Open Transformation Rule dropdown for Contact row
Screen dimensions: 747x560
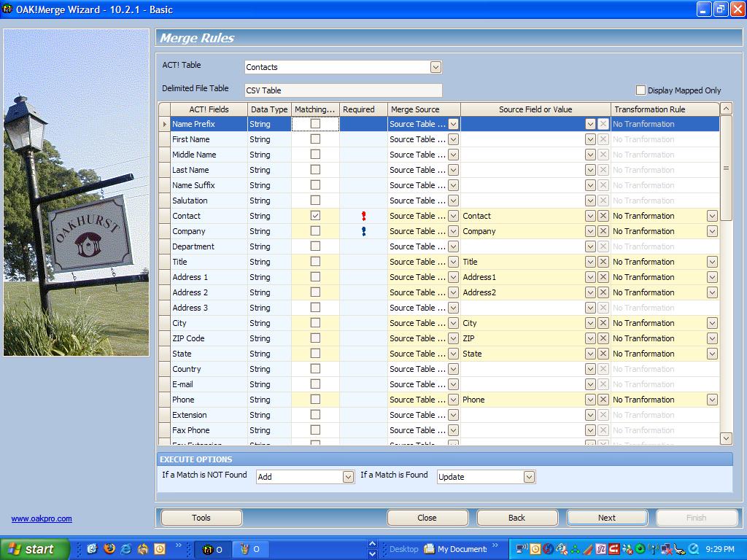coord(712,216)
